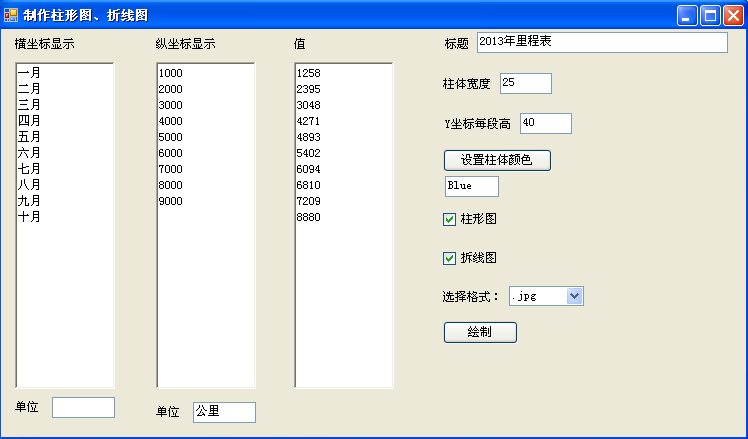This screenshot has height=439, width=748.
Task: Focus the 柱体宽度 input box
Action: (x=525, y=83)
